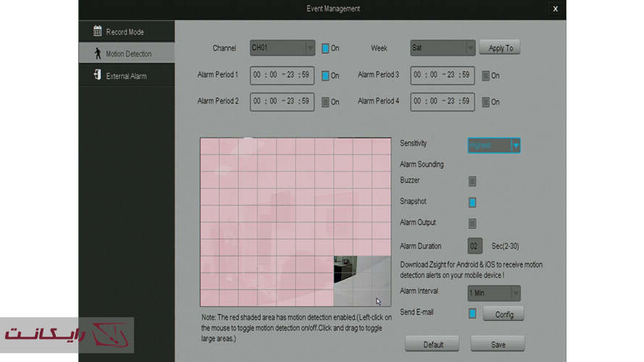Open the Alarm Interval dropdown
644x362 pixels.
[x=494, y=293]
